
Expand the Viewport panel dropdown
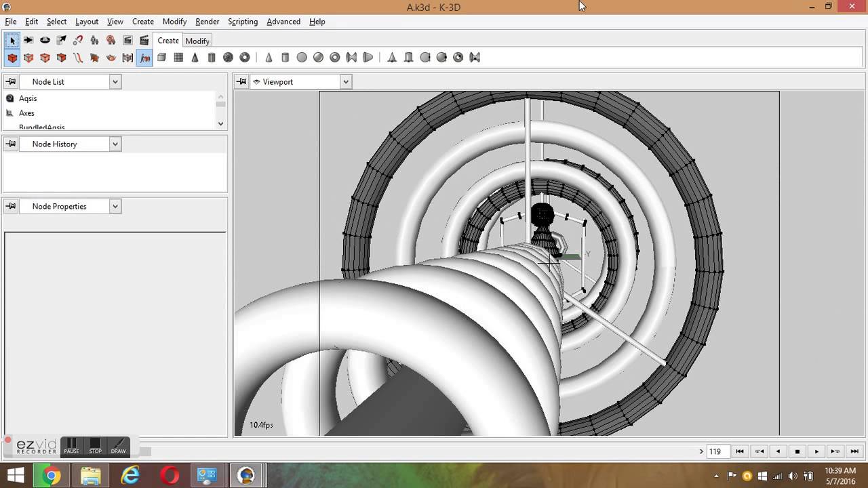[346, 82]
